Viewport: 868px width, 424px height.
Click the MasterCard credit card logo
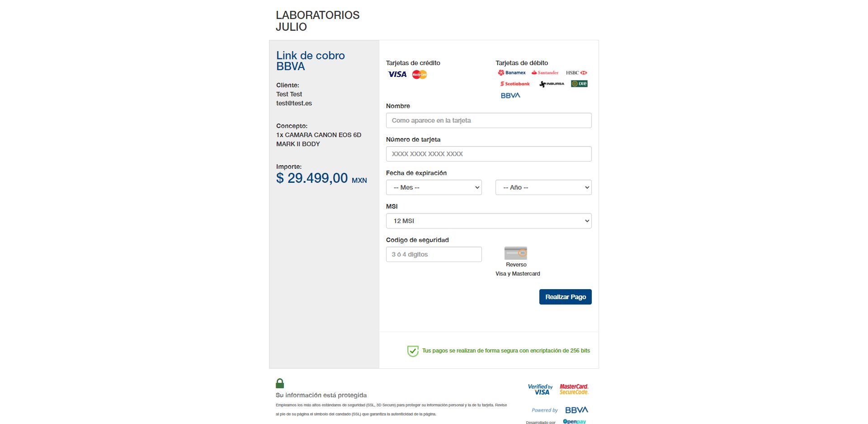click(420, 74)
